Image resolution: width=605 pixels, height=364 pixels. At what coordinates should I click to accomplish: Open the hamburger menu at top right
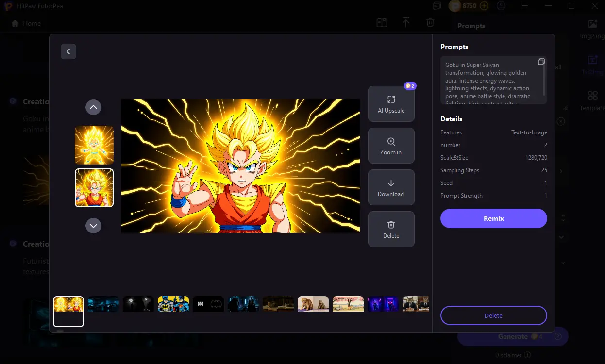[x=525, y=6]
